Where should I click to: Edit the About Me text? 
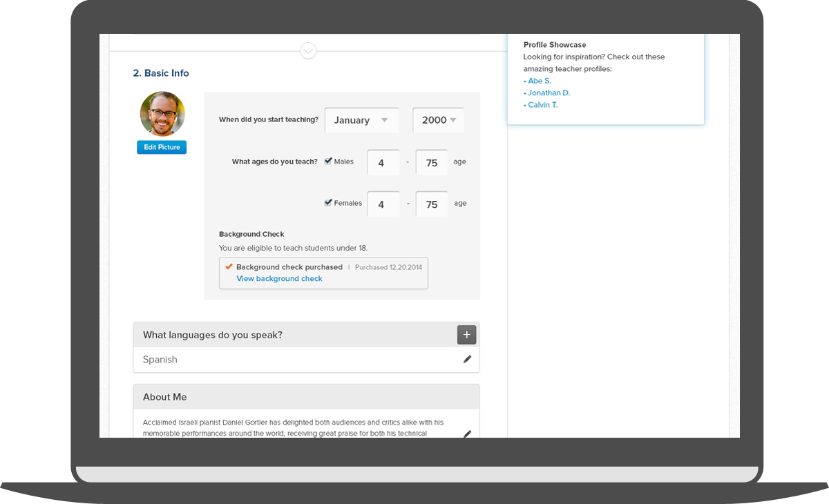tap(467, 434)
